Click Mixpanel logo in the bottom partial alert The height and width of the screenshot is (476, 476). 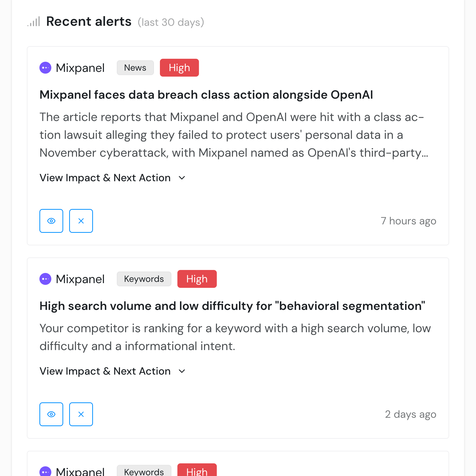pos(45,471)
